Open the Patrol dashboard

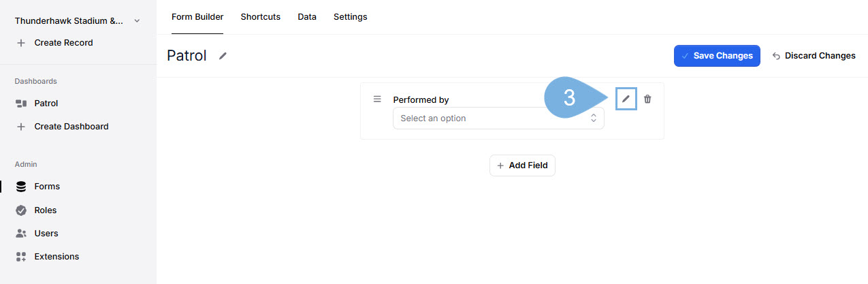[46, 104]
